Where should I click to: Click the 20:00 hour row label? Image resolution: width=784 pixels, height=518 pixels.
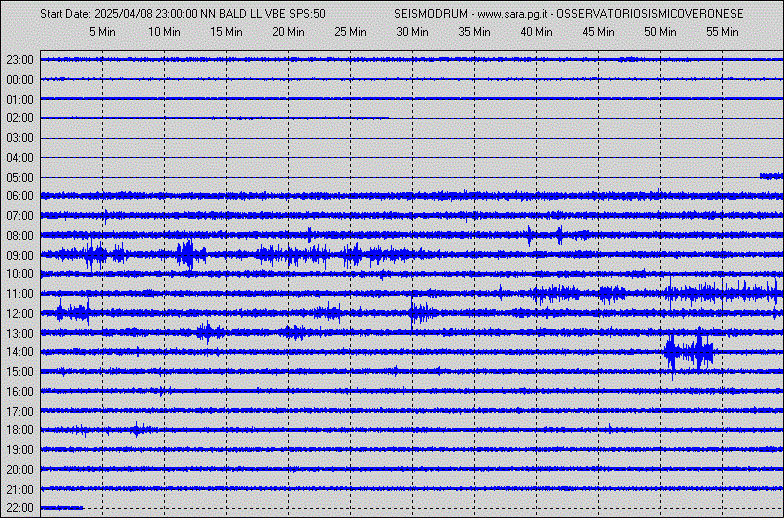[20, 470]
